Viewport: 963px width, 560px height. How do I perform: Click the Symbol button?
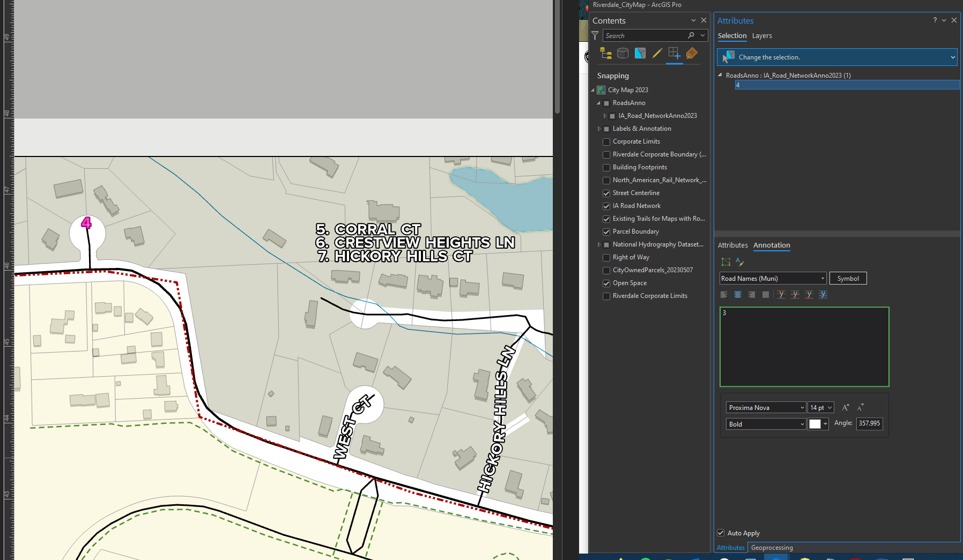pos(848,278)
